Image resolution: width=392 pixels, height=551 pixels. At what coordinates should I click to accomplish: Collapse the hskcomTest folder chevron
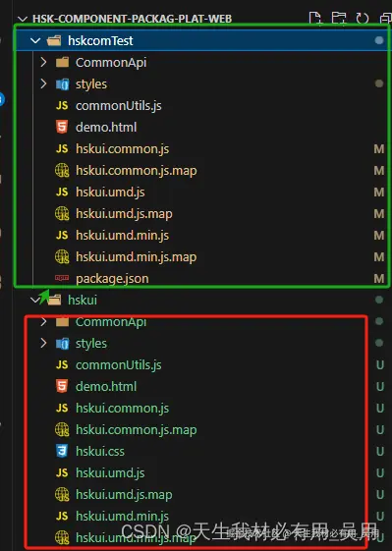coord(35,41)
